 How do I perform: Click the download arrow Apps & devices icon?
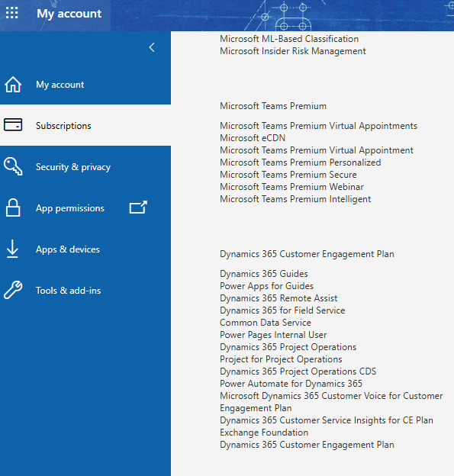click(12, 249)
